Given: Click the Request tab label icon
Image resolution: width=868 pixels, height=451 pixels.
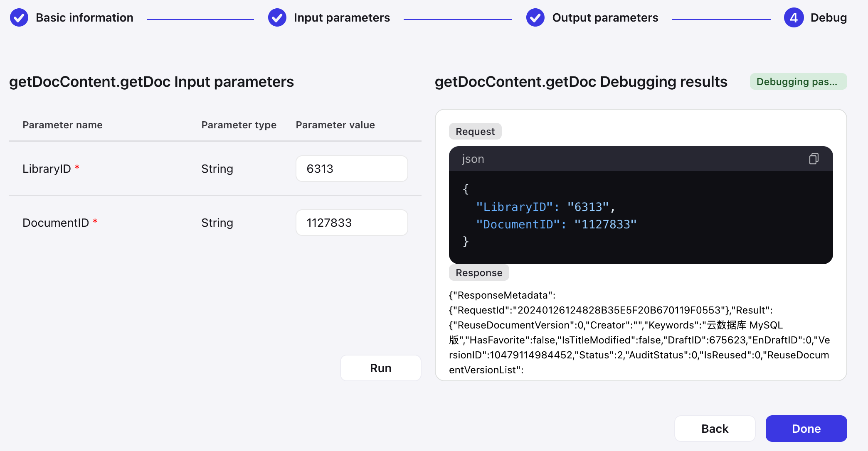Looking at the screenshot, I should pos(475,131).
